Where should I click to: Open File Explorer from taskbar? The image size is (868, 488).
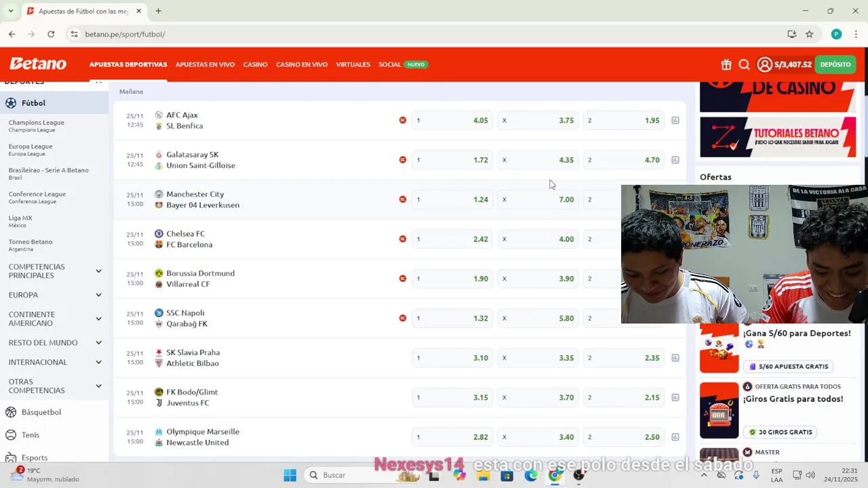tap(483, 475)
